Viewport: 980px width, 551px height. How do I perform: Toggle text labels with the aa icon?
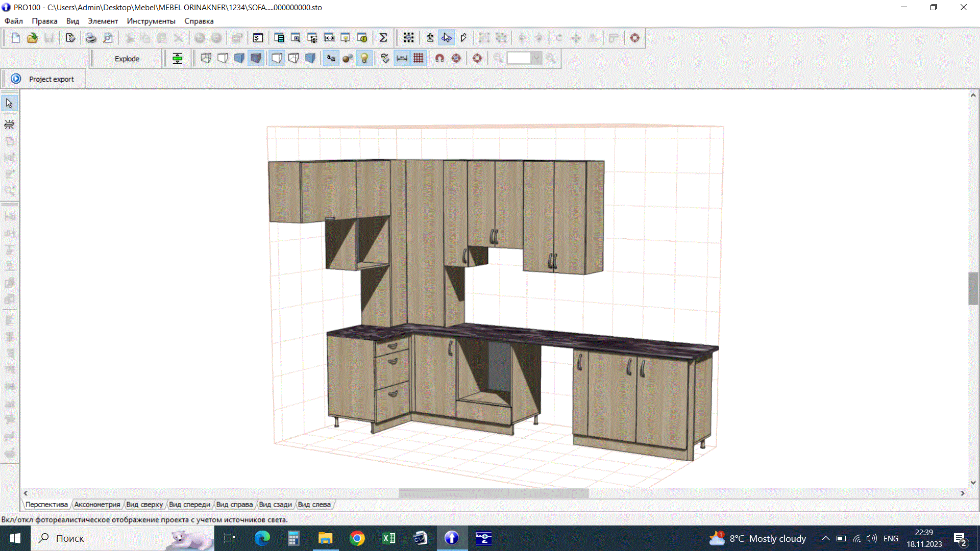coord(330,58)
